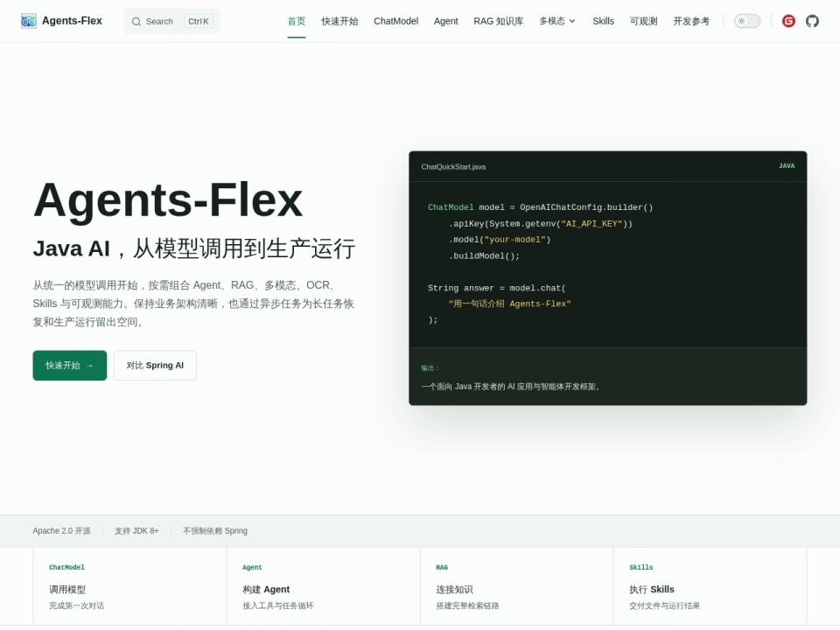The image size is (840, 630).
Task: Click the JAVA language label
Action: tap(787, 166)
